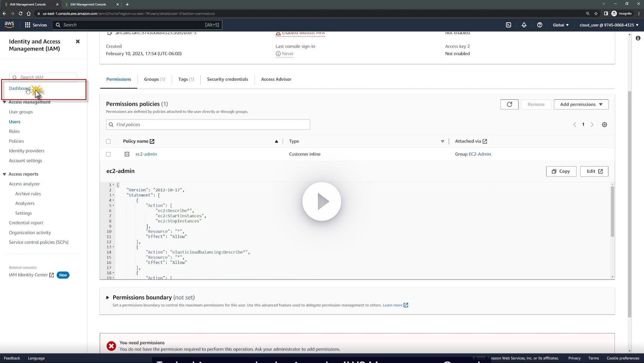
Task: Switch to the Groups tab
Action: [x=155, y=79]
